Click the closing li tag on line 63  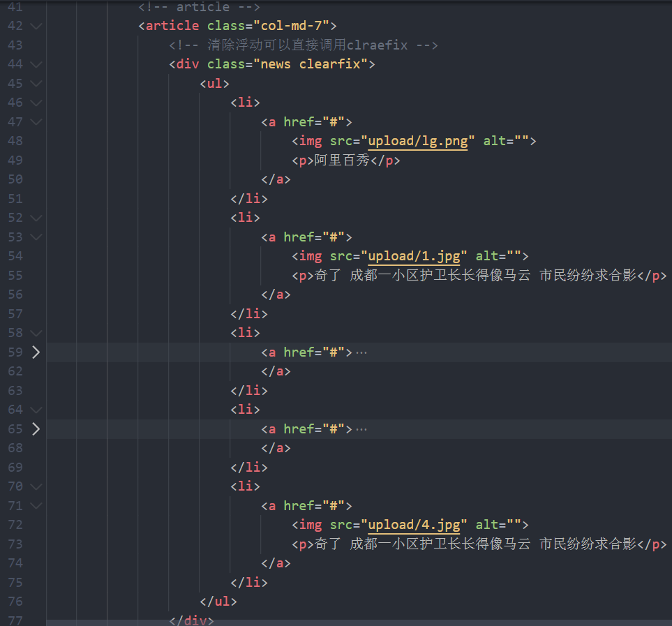[x=249, y=390]
